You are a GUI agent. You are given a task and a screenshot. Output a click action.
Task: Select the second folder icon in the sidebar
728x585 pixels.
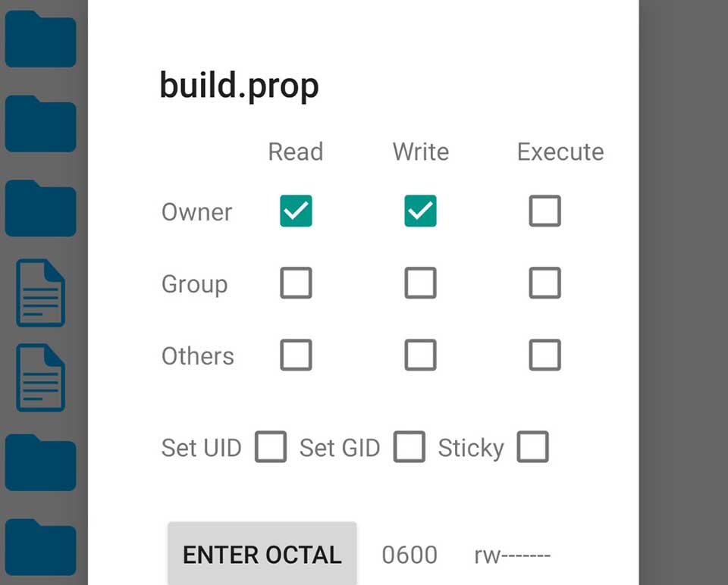[41, 124]
